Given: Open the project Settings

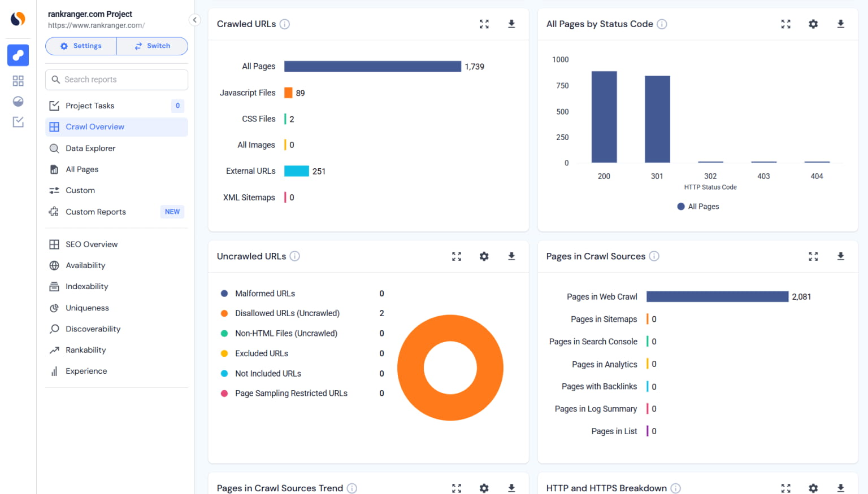Looking at the screenshot, I should point(81,46).
